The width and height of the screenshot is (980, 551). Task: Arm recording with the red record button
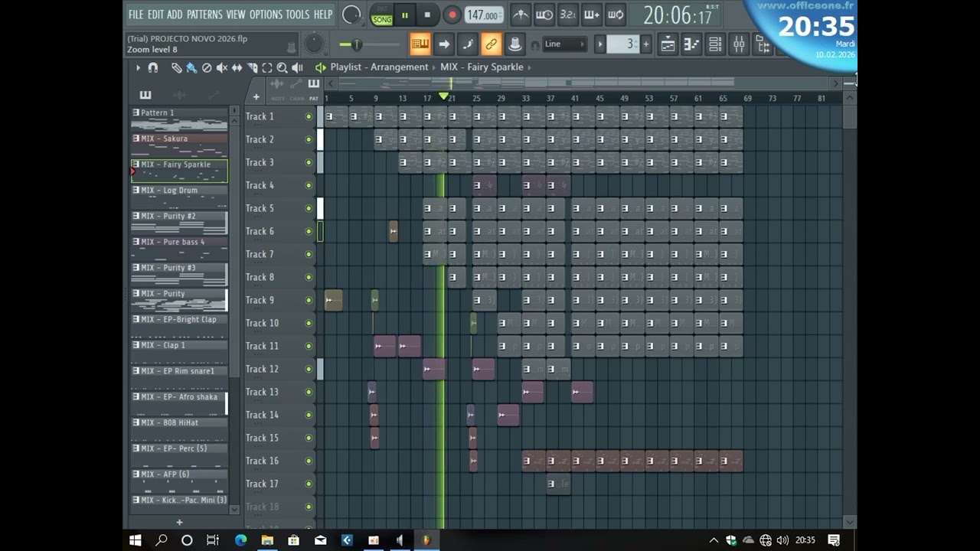[x=452, y=15]
